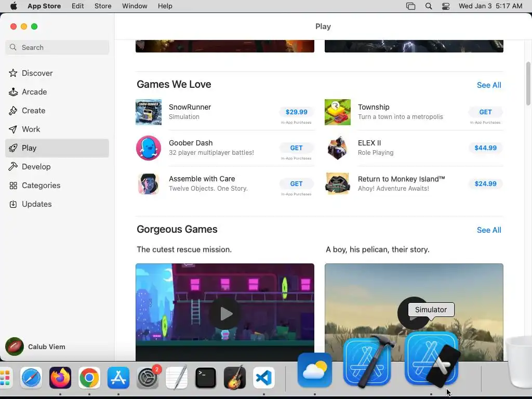Image resolution: width=532 pixels, height=399 pixels.
Task: Open the Discover section star icon
Action: click(13, 73)
